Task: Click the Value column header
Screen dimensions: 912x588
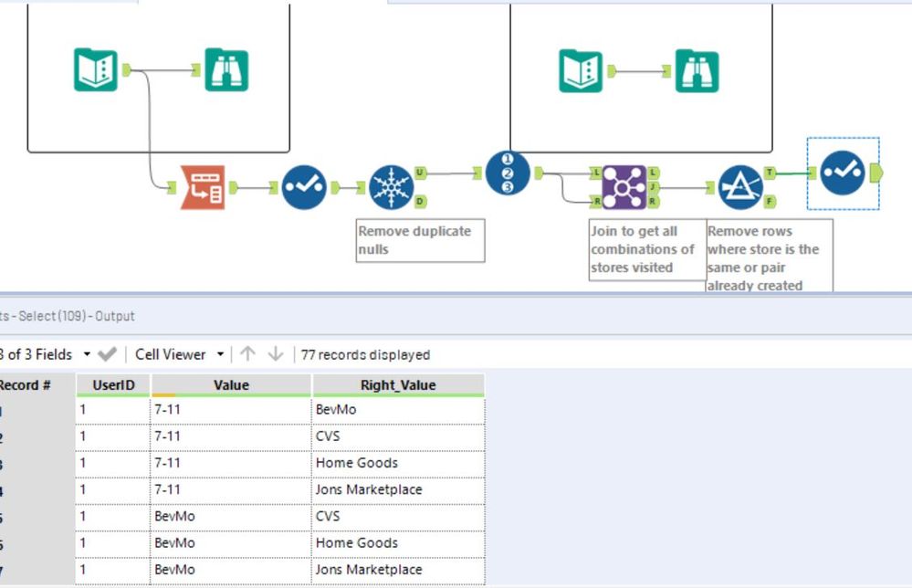Action: coord(231,385)
